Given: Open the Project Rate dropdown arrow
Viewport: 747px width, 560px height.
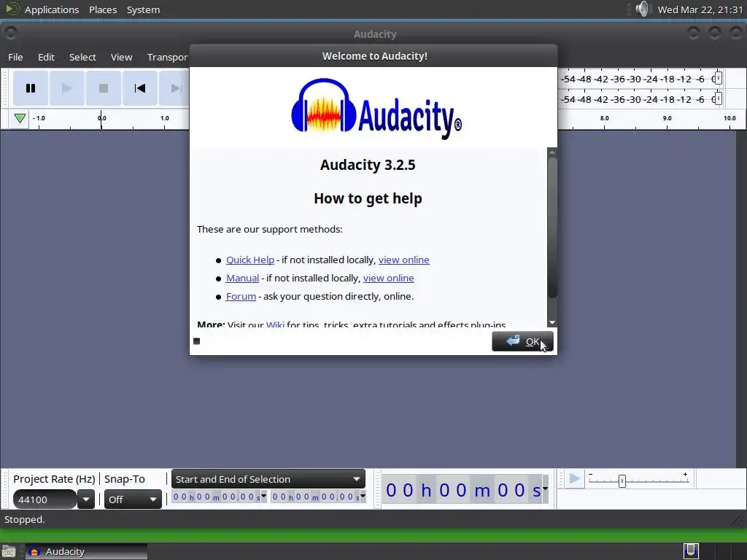Looking at the screenshot, I should pyautogui.click(x=86, y=499).
